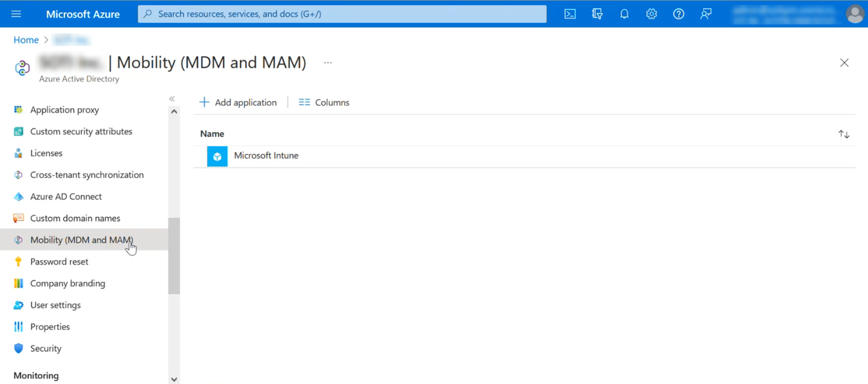This screenshot has height=384, width=868.
Task: Select Azure AD Connect in the sidebar
Action: click(65, 196)
